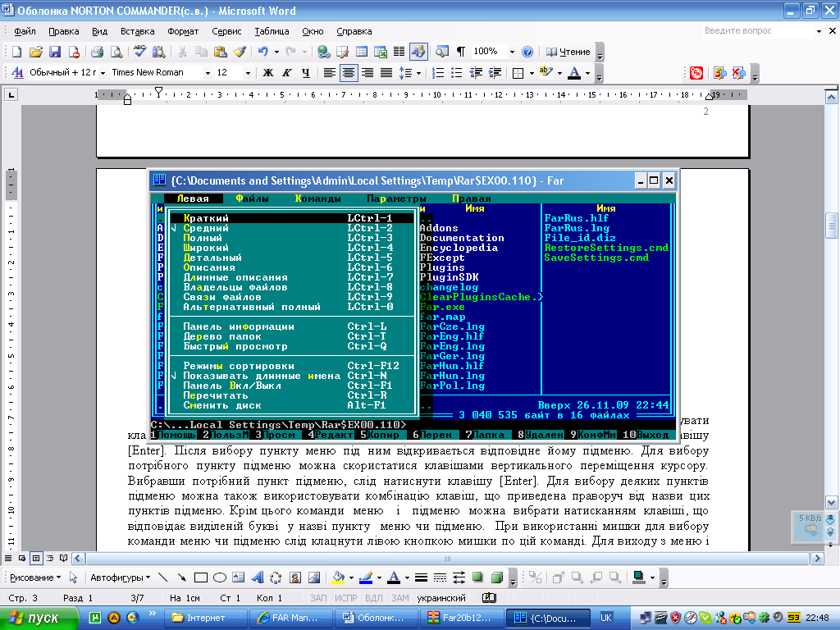840x630 pixels.
Task: Toggle Underline formatting (Ч)
Action: [305, 73]
